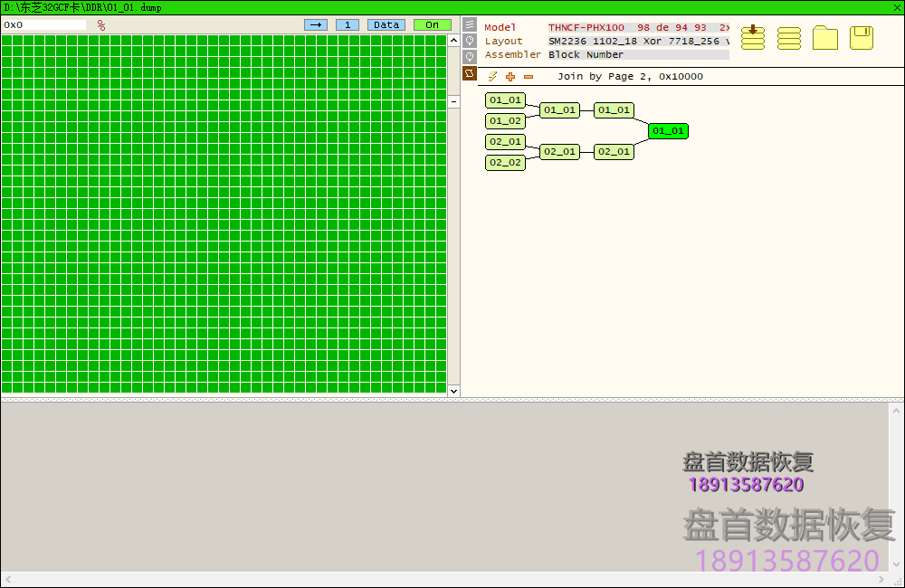Select the 02_02 source node
The height and width of the screenshot is (588, 905).
(x=506, y=162)
